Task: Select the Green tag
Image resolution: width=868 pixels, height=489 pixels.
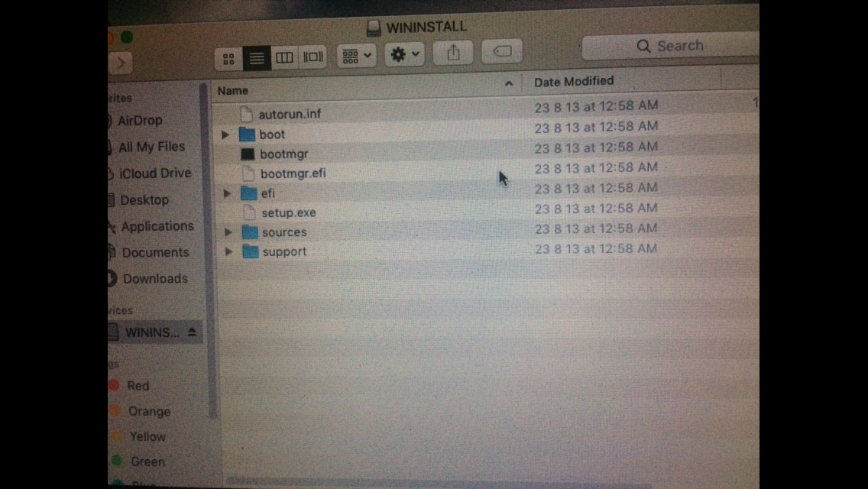Action: [x=147, y=461]
